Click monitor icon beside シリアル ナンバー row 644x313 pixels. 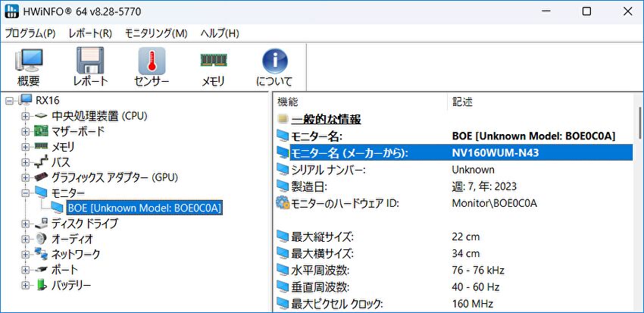pos(283,169)
